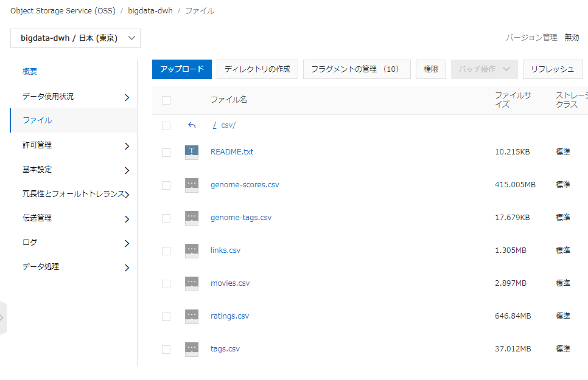
Task: Open 概要 in the sidebar
Action: click(x=30, y=72)
